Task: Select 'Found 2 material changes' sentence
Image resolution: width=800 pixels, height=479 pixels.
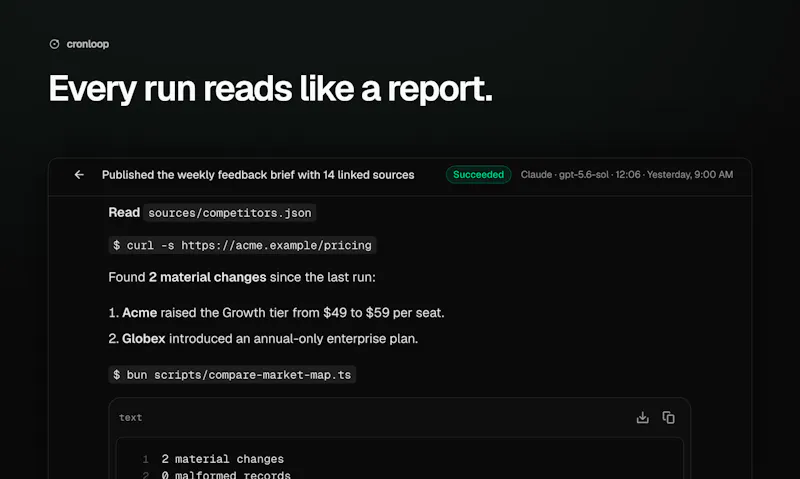Action: pyautogui.click(x=242, y=278)
